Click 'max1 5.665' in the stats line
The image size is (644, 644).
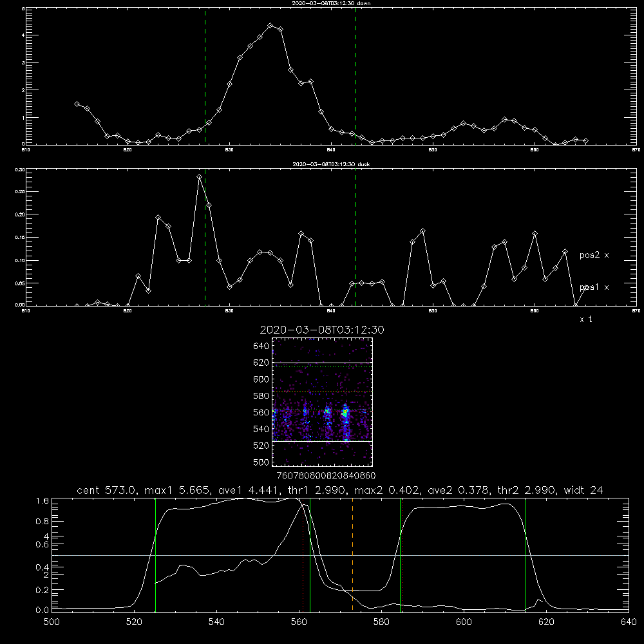tap(178, 490)
